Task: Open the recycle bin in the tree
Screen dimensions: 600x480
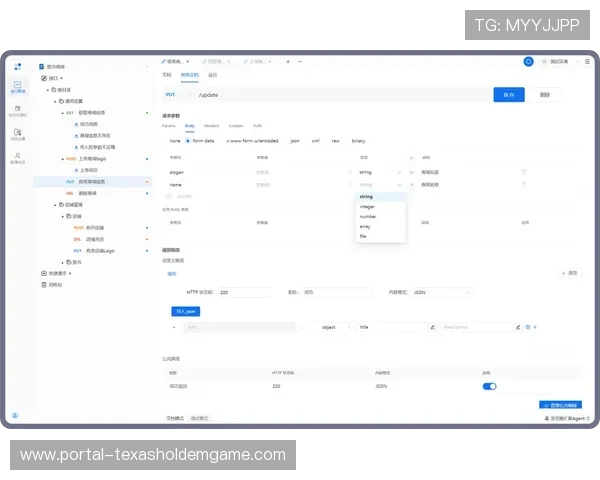Action: 55,284
